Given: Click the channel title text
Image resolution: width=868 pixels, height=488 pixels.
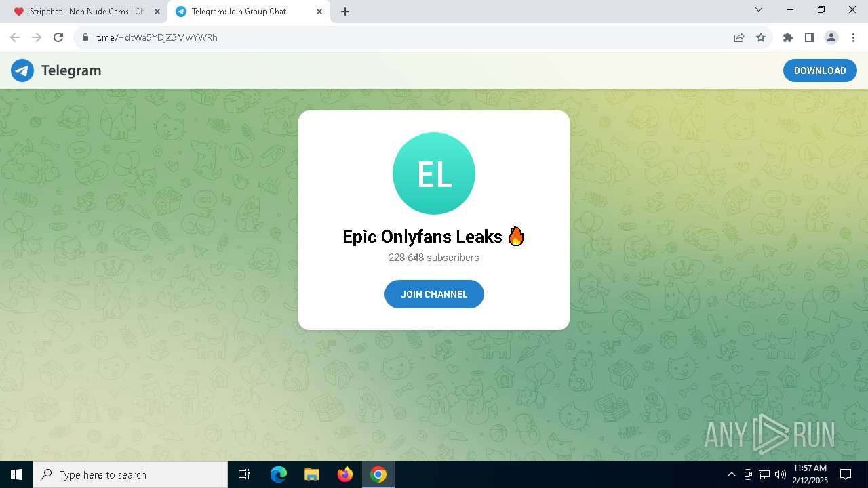Looking at the screenshot, I should pyautogui.click(x=434, y=237).
